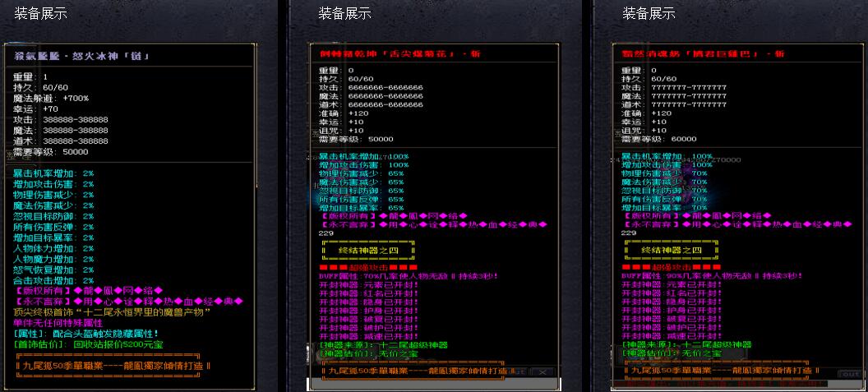
Task: Click the yellow 终结神器之四 badge in right panel
Action: 672,250
